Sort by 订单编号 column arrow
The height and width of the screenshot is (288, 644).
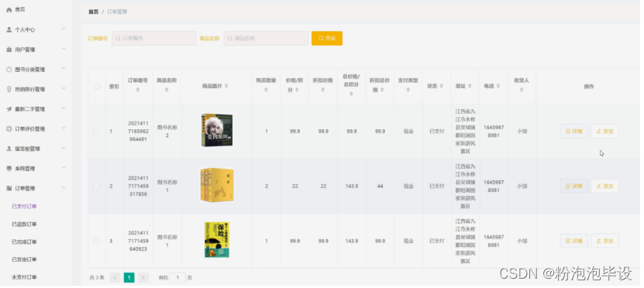[x=138, y=90]
